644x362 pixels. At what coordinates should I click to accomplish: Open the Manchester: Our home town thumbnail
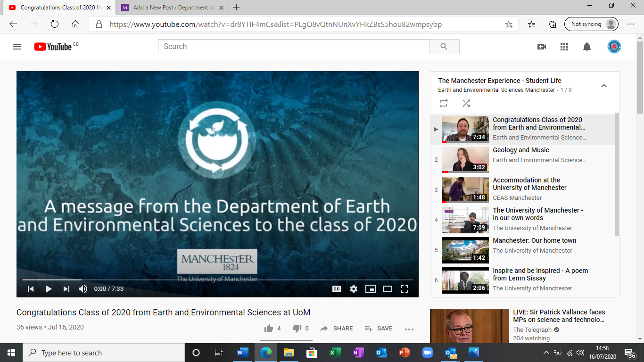[465, 250]
